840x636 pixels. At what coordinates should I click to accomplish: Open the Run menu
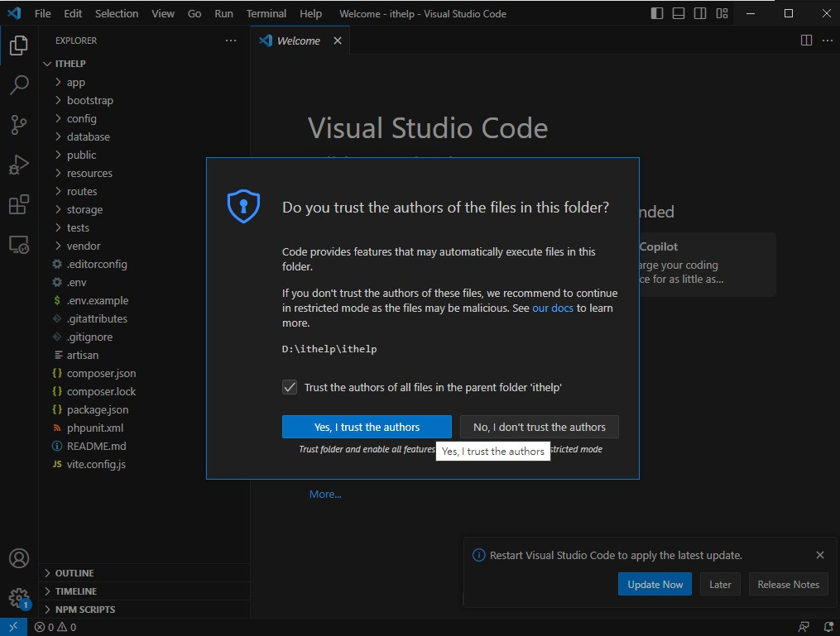coord(224,13)
